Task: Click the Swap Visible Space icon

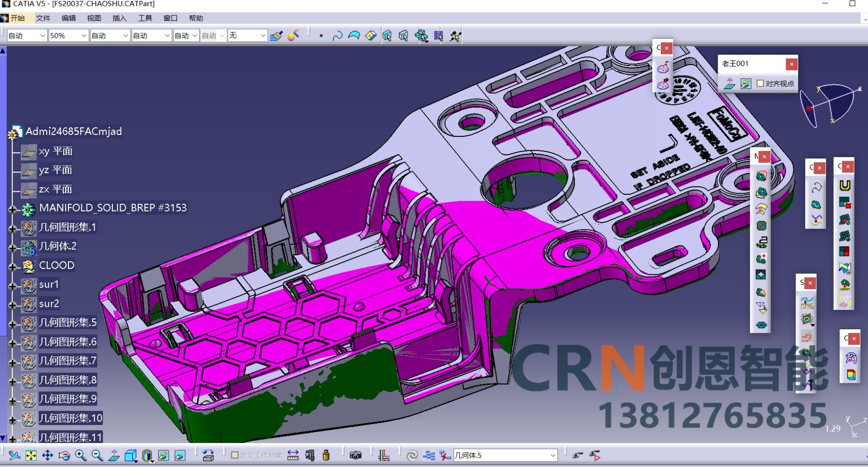Action: pos(180,455)
